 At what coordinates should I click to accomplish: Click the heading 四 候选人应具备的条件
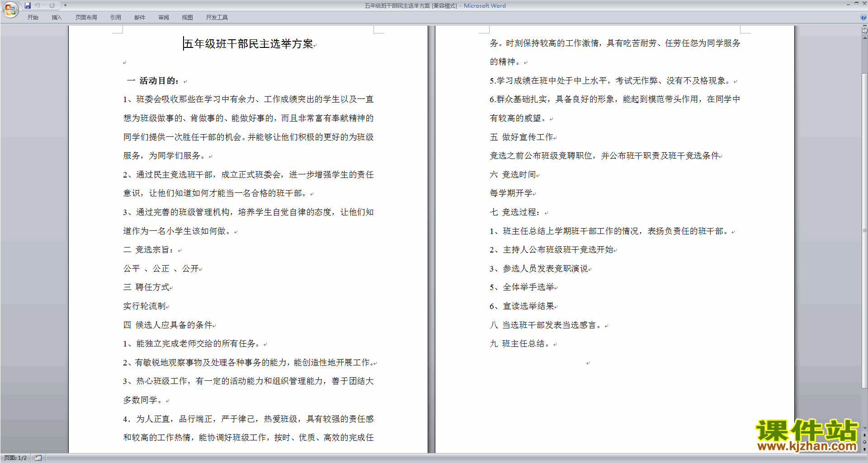point(168,325)
